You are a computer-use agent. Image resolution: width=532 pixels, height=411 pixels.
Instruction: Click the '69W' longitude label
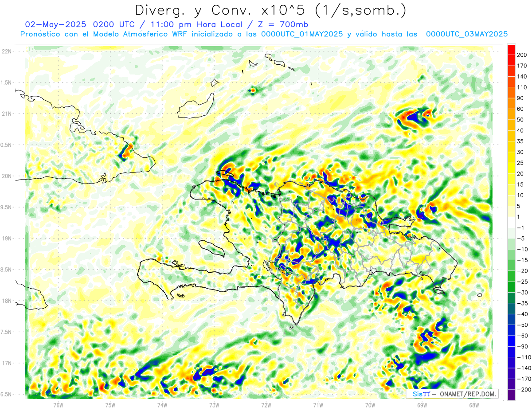coord(422,405)
